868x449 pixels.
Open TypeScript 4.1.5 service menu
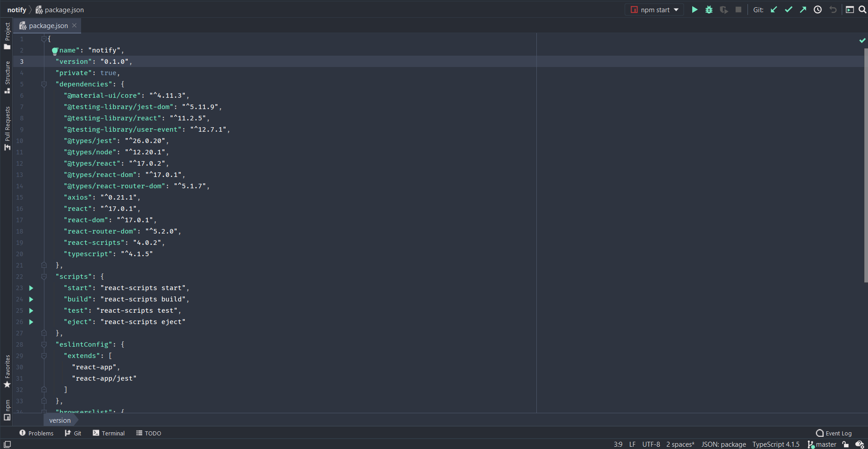(x=776, y=444)
